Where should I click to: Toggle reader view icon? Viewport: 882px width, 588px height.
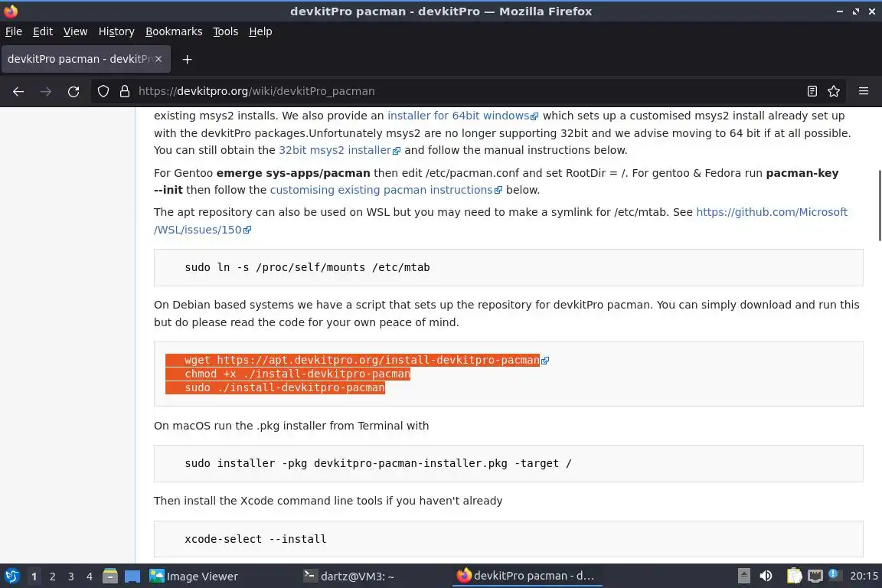812,91
